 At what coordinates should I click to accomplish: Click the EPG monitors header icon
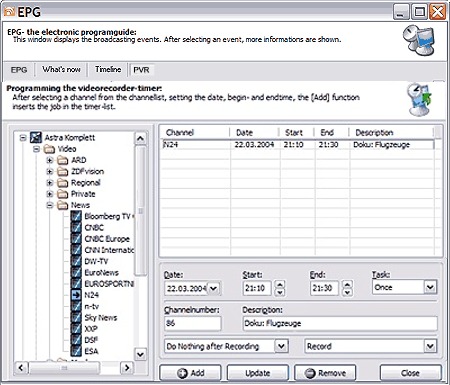click(x=419, y=40)
